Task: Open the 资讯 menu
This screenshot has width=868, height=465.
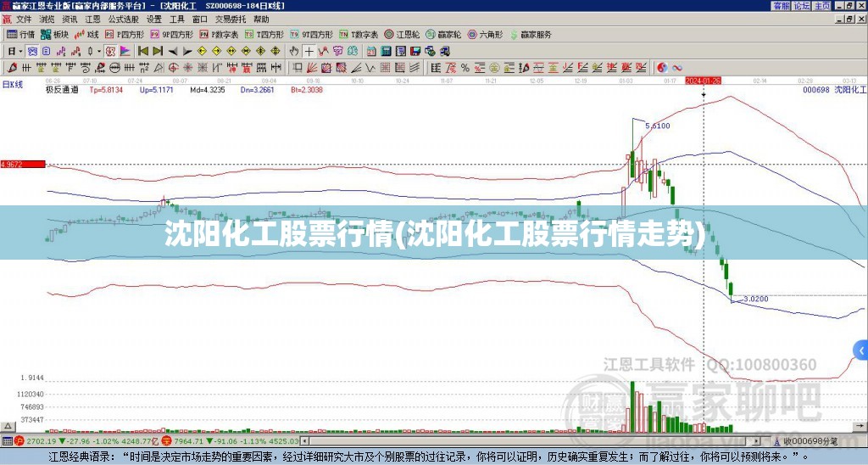Action: pos(70,20)
